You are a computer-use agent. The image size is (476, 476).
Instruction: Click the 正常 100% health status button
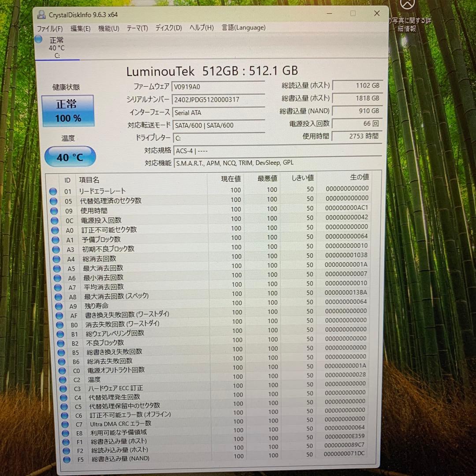click(67, 109)
